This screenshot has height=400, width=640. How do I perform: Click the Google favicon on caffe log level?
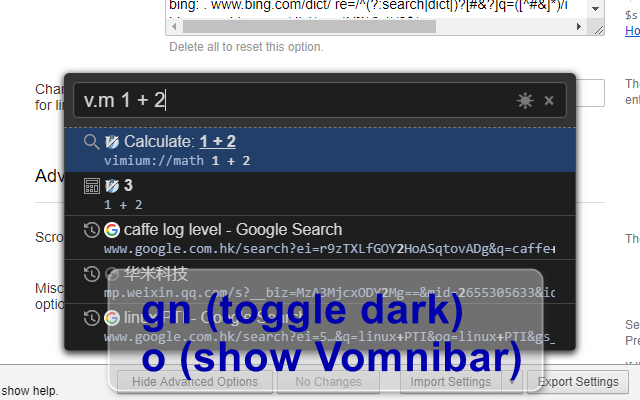coord(111,230)
